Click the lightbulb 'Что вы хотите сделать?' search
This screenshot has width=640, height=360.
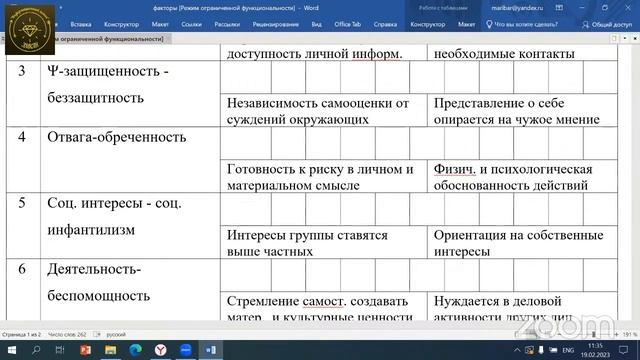point(522,24)
